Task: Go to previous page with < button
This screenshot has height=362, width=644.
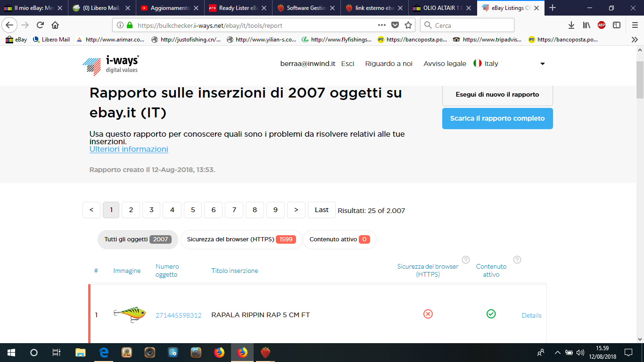Action: click(x=91, y=210)
